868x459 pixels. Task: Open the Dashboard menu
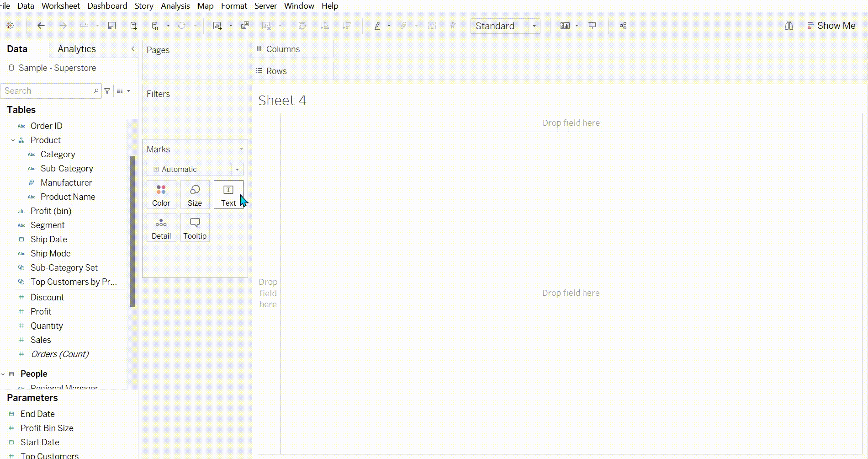[x=107, y=6]
